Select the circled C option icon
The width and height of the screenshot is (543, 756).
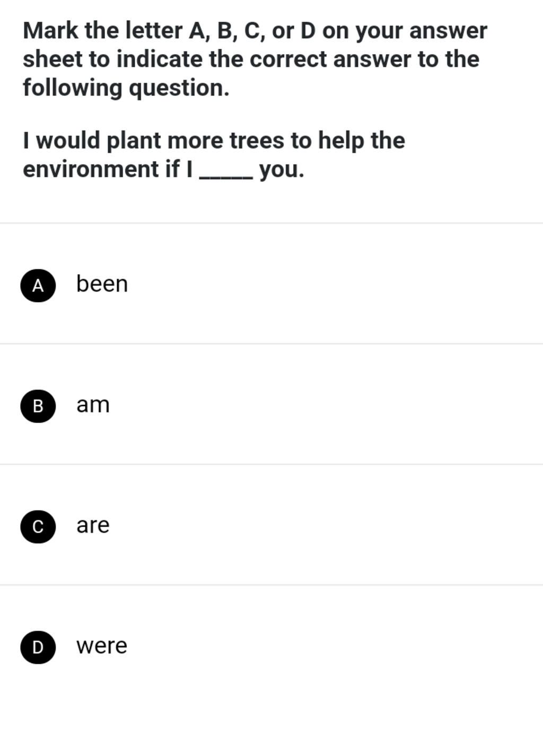pos(38,526)
